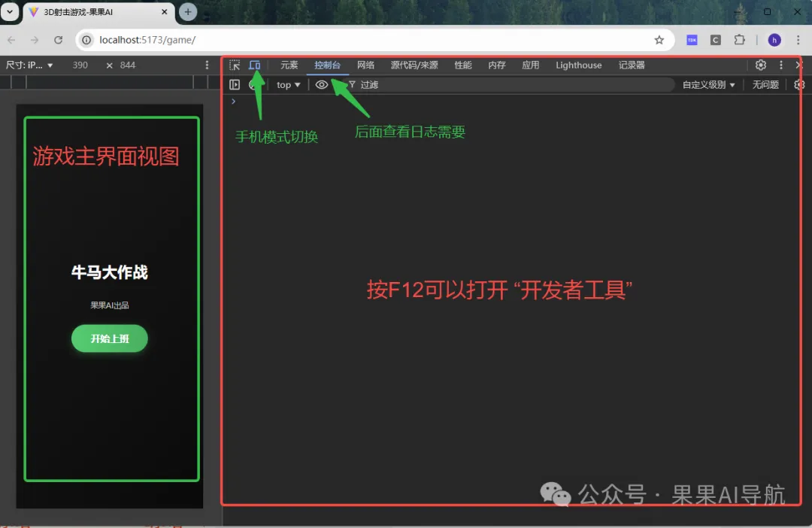Expand the 自定义级别 log level dropdown
The width and height of the screenshot is (812, 528).
point(708,84)
